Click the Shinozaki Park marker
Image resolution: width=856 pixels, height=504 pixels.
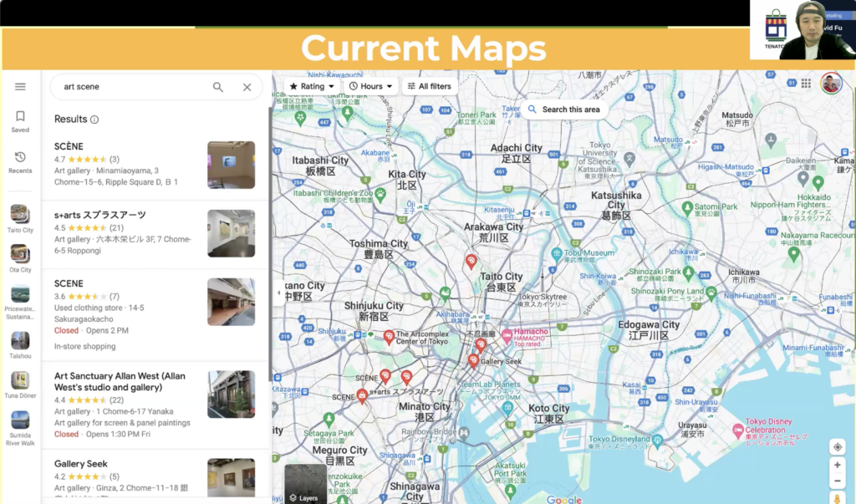[689, 272]
